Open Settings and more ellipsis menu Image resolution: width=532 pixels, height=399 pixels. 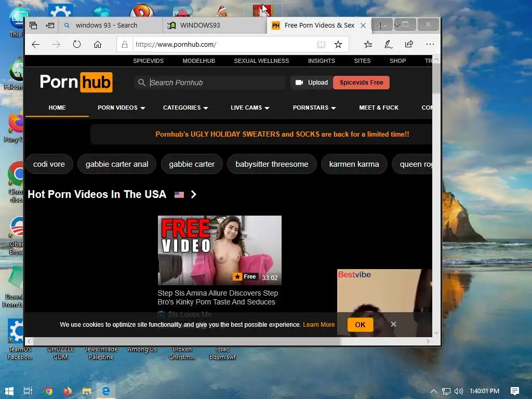(430, 44)
